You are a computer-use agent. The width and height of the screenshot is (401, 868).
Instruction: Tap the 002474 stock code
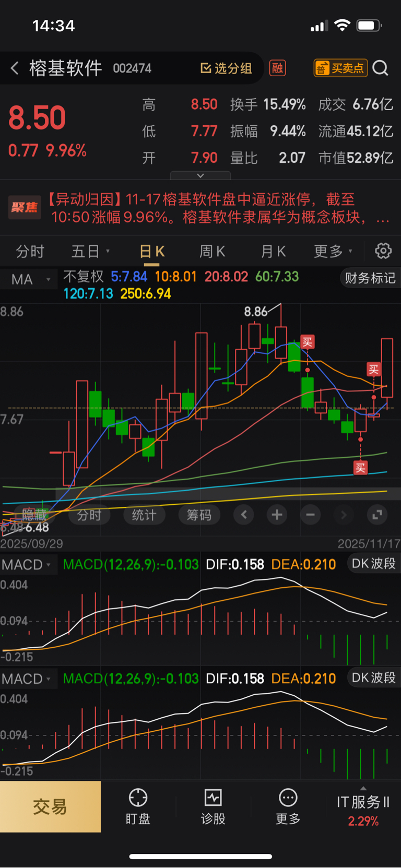coord(132,68)
